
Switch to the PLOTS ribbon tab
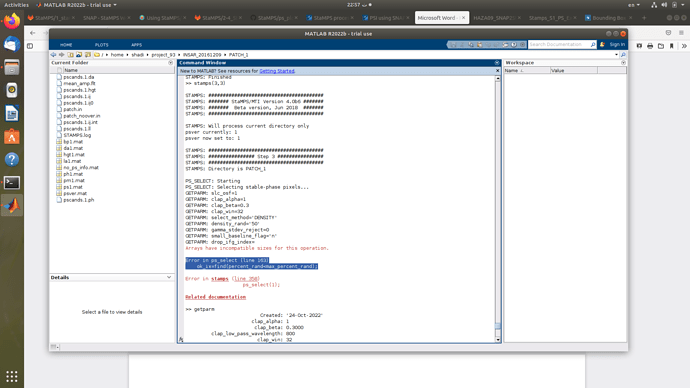(x=101, y=45)
